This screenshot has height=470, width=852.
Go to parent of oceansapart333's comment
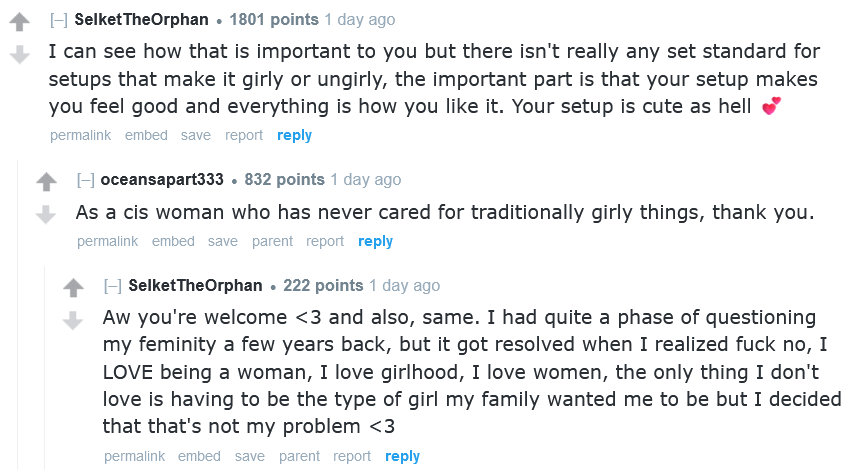point(272,241)
